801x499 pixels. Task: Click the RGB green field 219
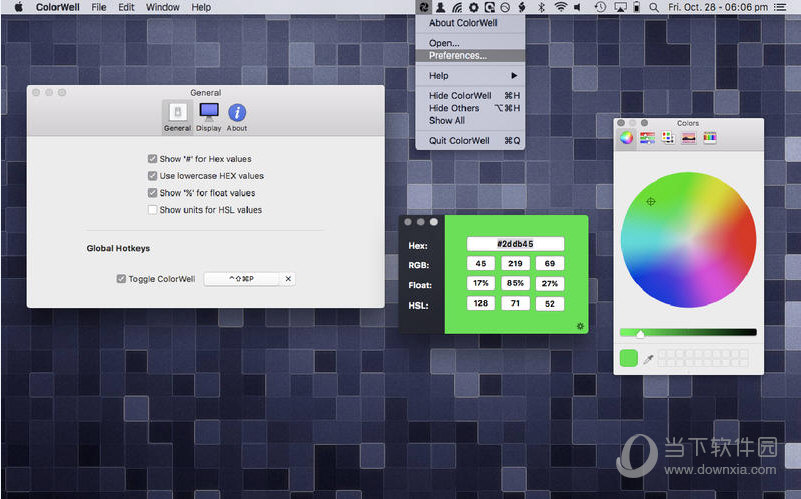point(515,264)
